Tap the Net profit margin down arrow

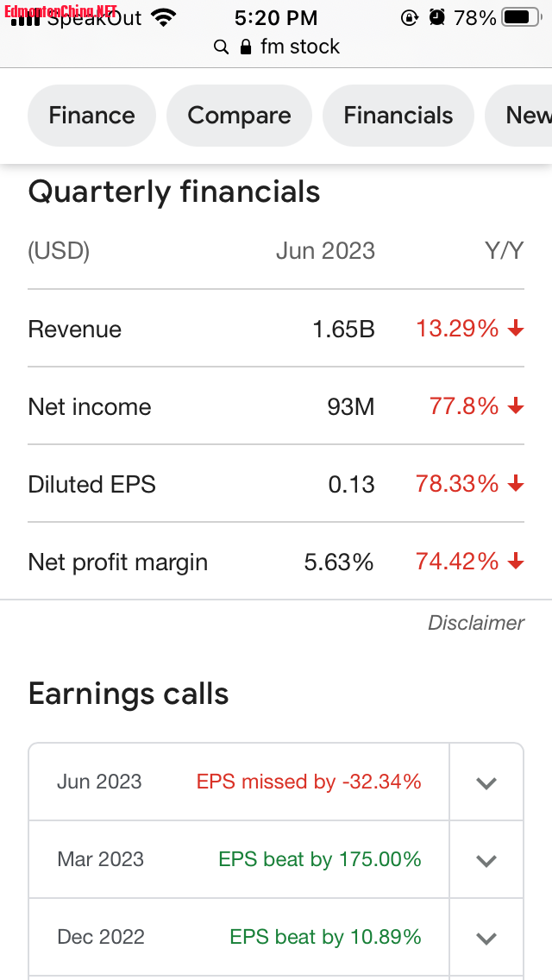516,562
